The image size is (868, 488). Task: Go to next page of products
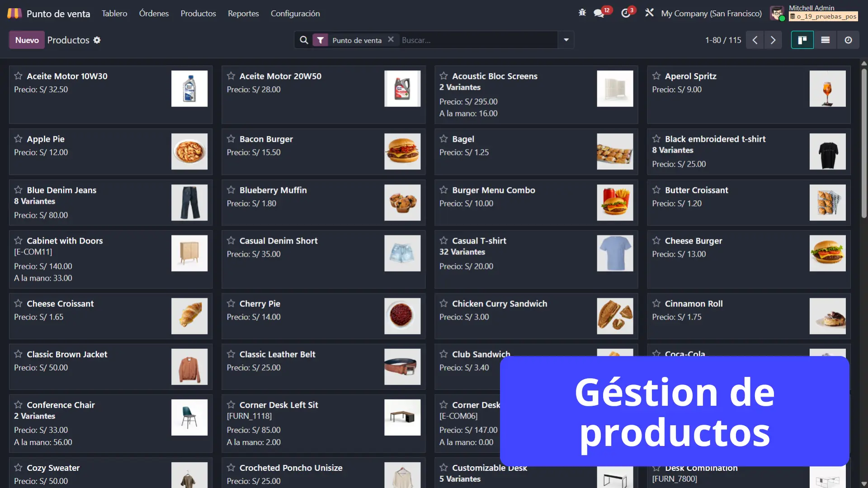(773, 40)
